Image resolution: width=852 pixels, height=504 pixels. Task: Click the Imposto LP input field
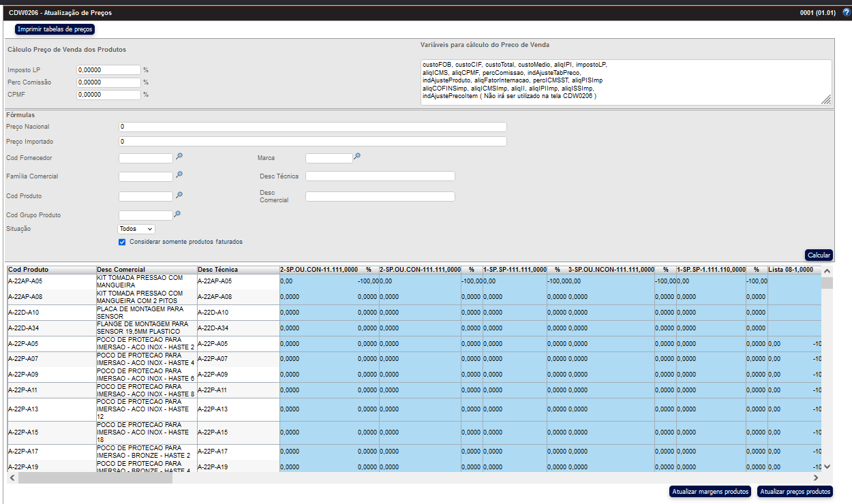[108, 69]
